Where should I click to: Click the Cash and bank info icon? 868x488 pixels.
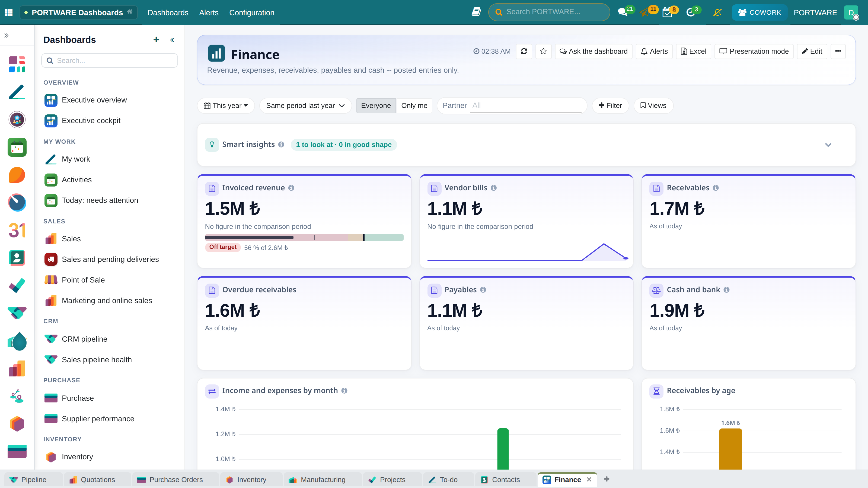tap(726, 290)
